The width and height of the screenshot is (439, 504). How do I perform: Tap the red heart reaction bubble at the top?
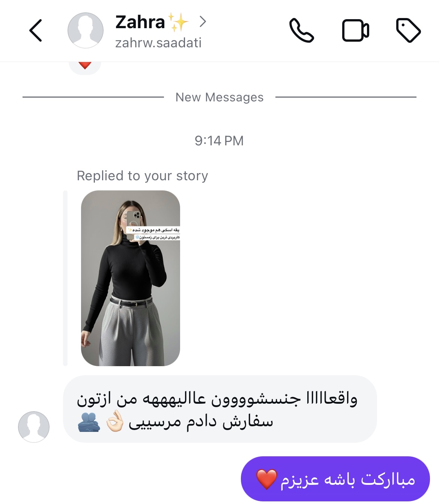pos(85,66)
